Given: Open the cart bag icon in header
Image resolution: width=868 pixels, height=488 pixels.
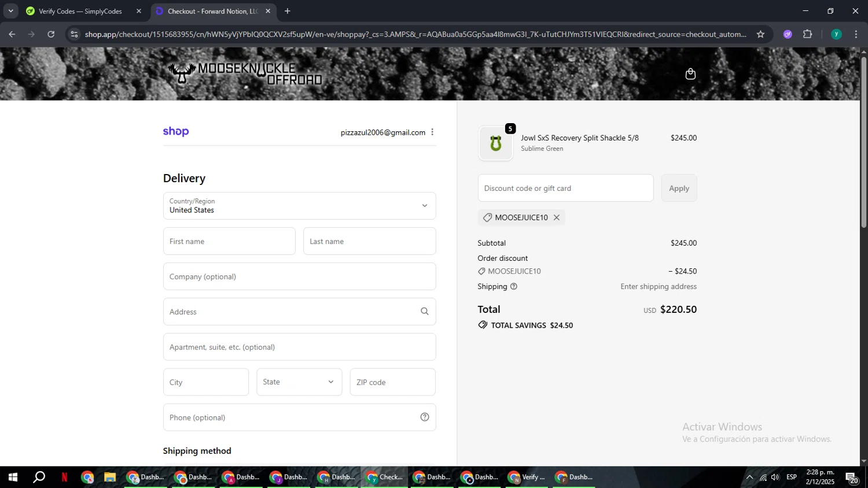Looking at the screenshot, I should 690,74.
